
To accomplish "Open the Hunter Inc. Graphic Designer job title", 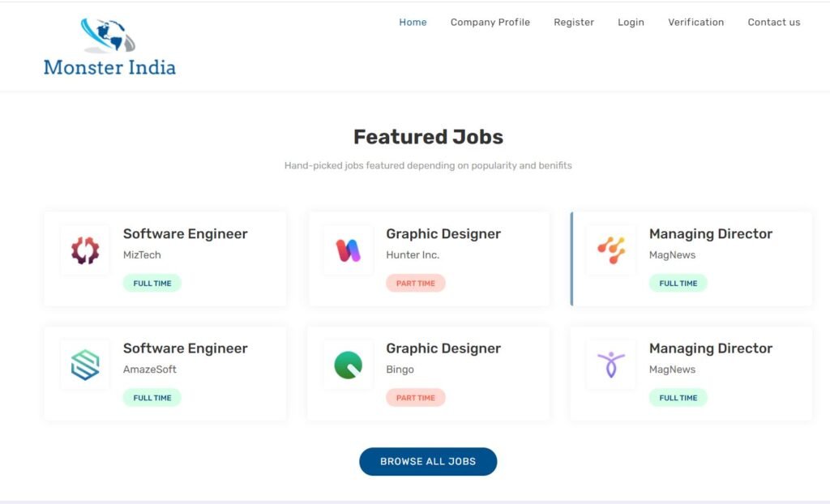I will [x=443, y=234].
